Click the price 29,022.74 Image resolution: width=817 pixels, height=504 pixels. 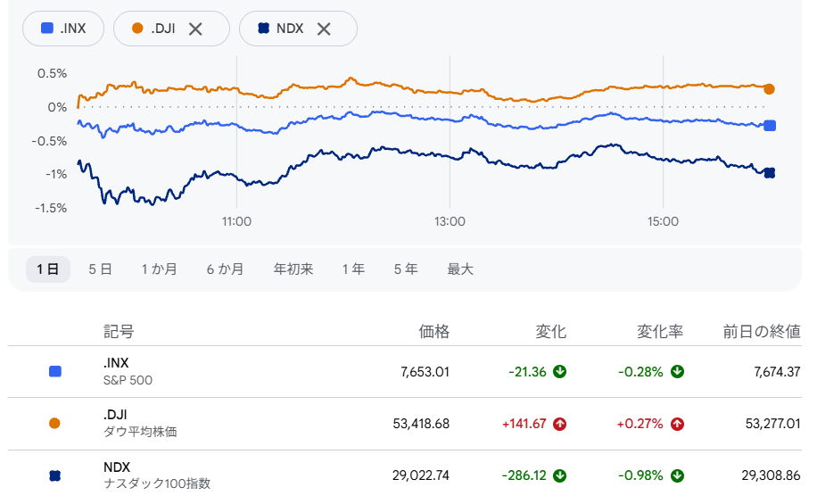tap(420, 475)
